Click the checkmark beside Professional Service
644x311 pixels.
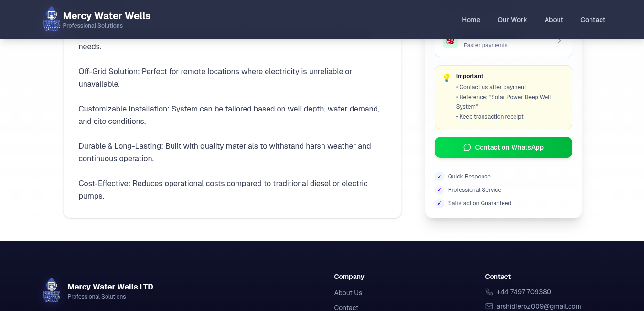439,189
